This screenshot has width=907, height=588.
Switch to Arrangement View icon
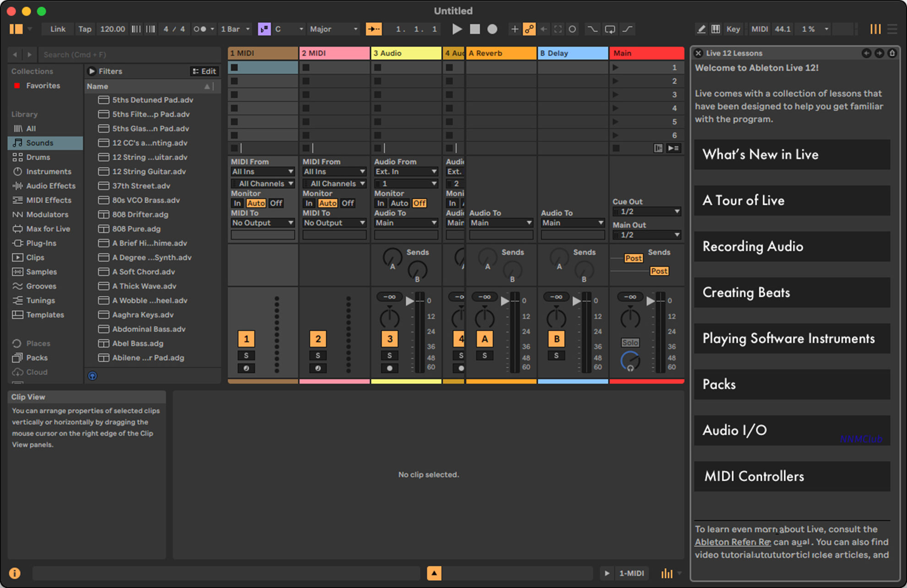coord(892,29)
